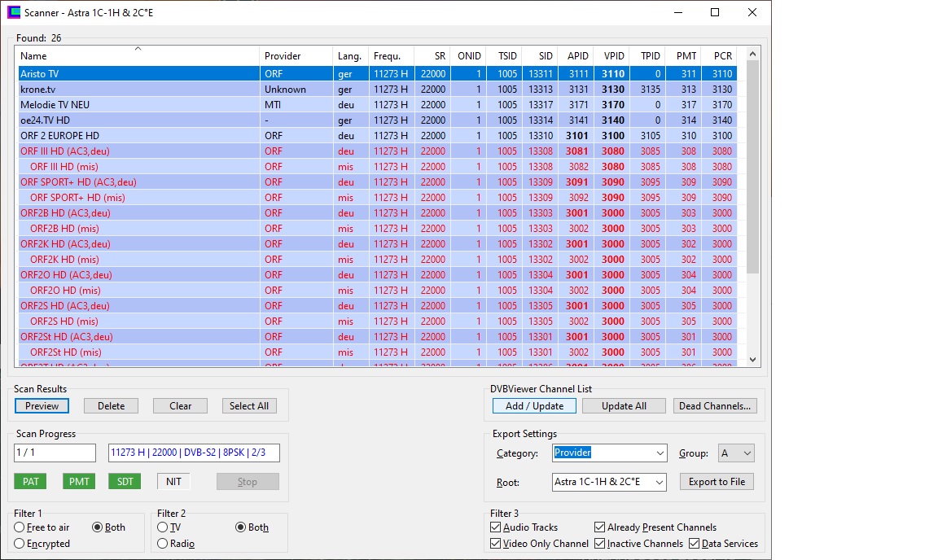Click the PAT status indicator
938x560 pixels.
30,482
